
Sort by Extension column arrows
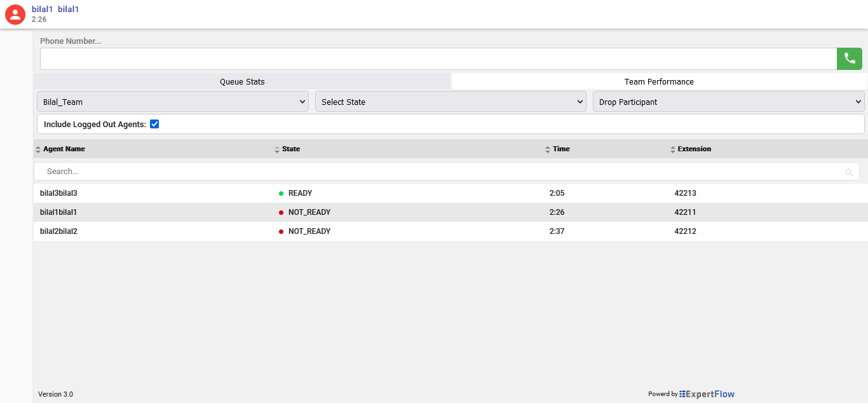click(673, 149)
